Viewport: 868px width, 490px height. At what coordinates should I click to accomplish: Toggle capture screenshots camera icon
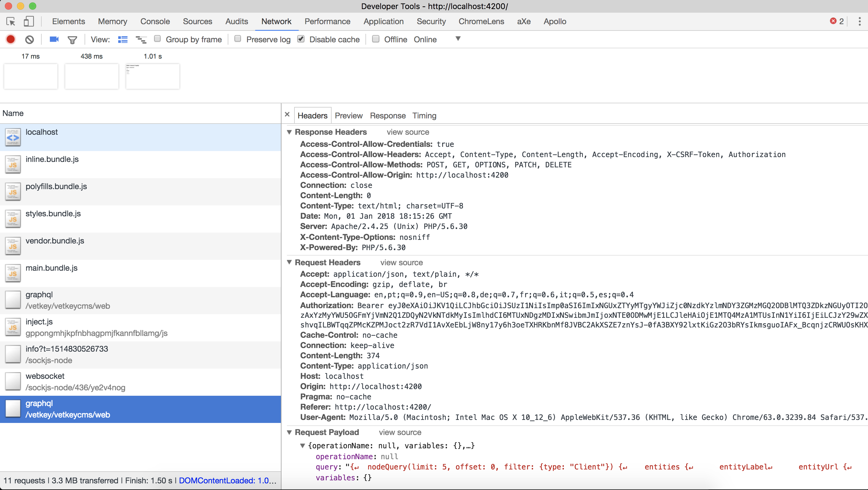tap(54, 40)
